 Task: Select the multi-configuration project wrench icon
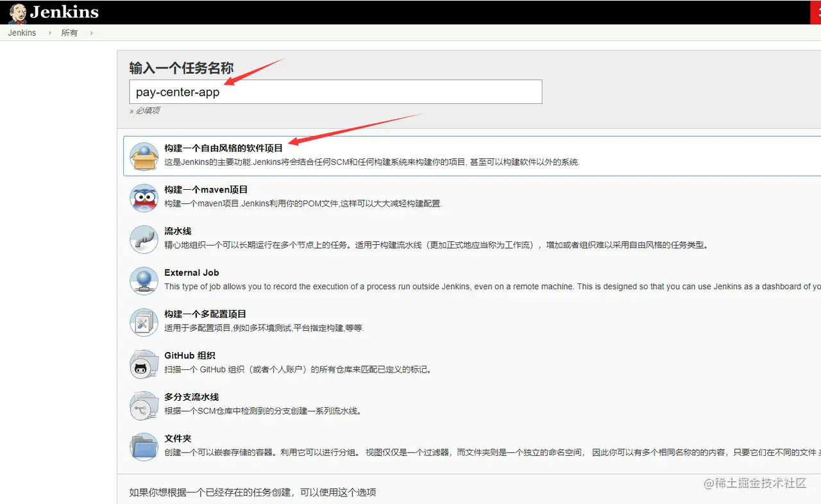(x=144, y=322)
